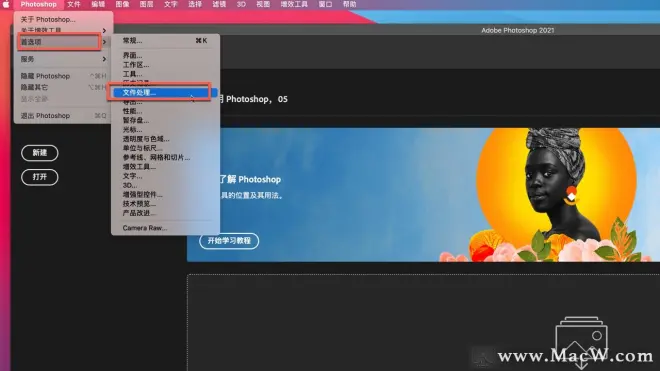The width and height of the screenshot is (660, 371).
Task: Select 参考线、网格和切片... item
Action: [165, 157]
